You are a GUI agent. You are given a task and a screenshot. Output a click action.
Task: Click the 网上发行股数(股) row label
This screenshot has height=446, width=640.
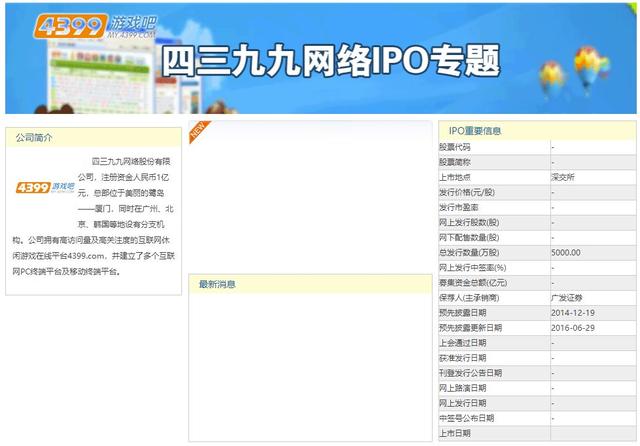469,222
